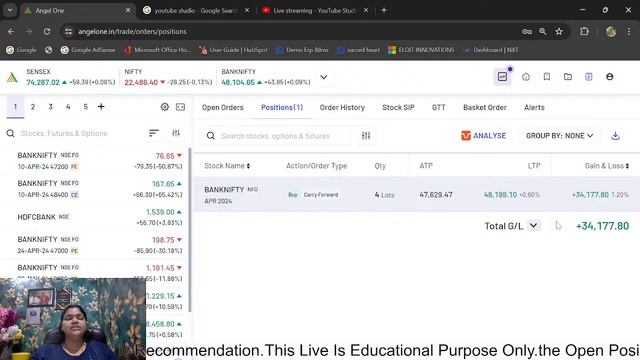Screen dimensions: 640x360
Task: Switch to youtube studio Google Search tab
Action: point(196,11)
